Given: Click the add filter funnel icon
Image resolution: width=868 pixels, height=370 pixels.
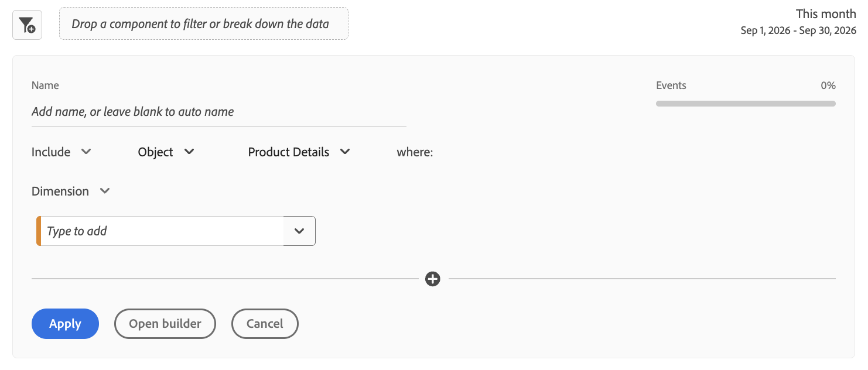Looking at the screenshot, I should [x=27, y=25].
